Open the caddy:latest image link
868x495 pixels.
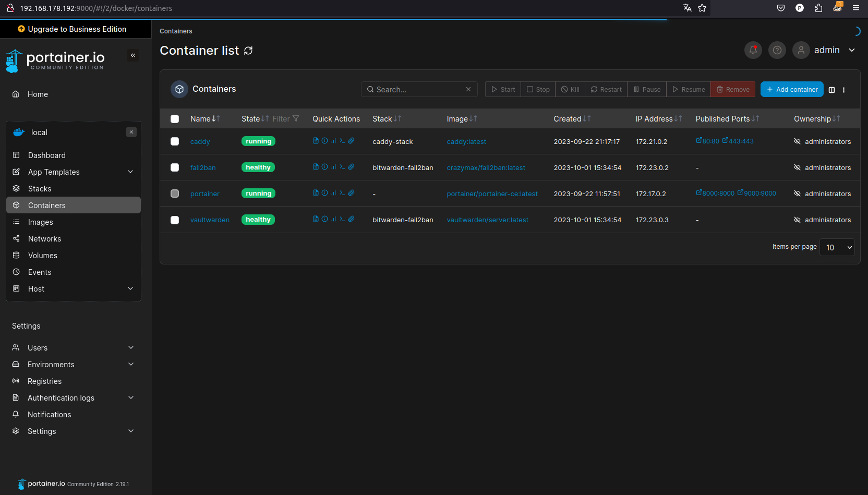click(x=466, y=142)
